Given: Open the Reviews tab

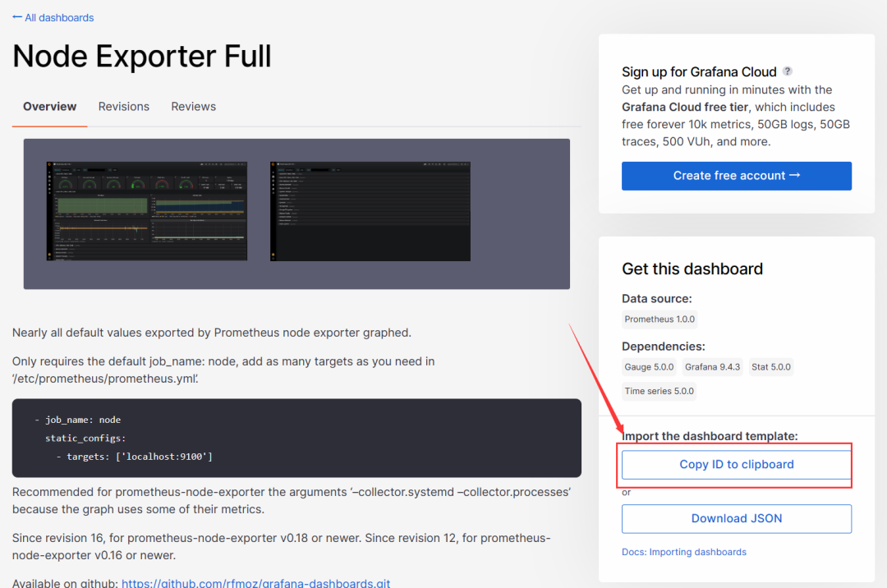Looking at the screenshot, I should (194, 106).
